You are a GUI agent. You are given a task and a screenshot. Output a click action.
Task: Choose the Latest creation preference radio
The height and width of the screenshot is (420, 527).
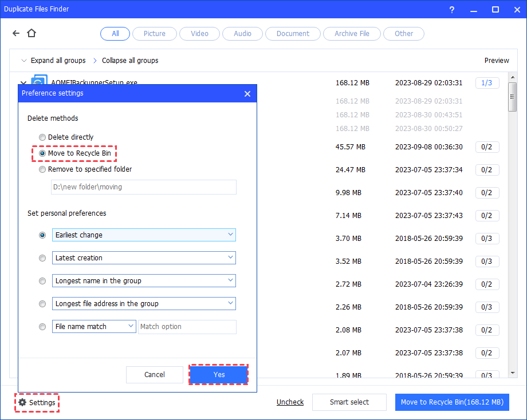tap(42, 258)
